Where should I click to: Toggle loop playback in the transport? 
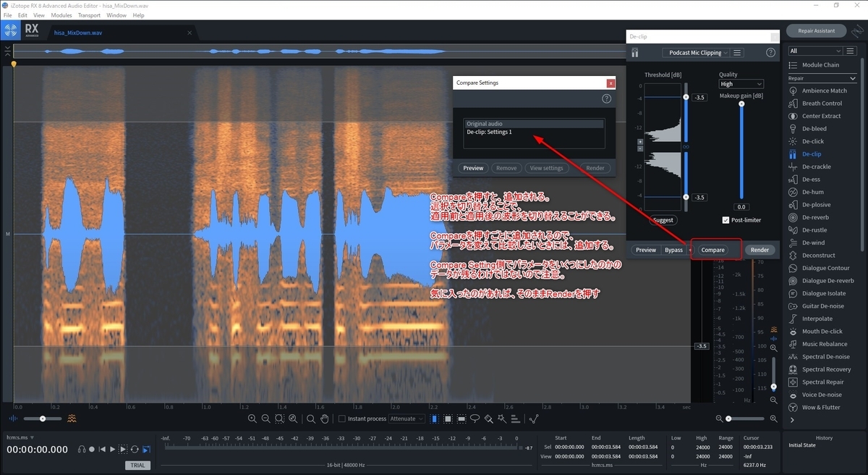tap(135, 450)
